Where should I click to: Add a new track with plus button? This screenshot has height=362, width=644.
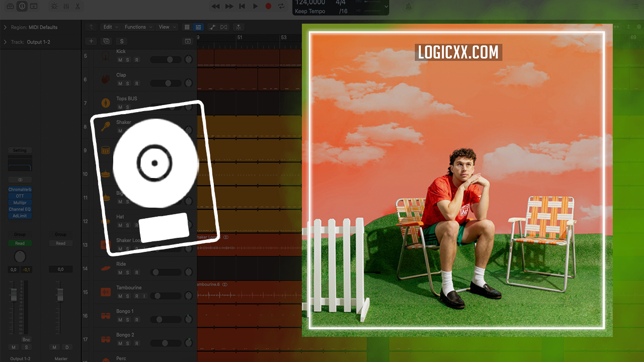[x=91, y=41]
